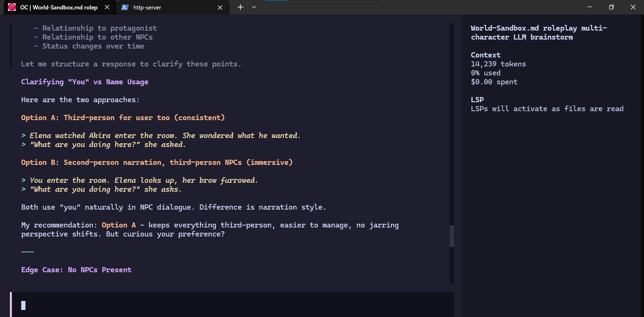
Task: Click the 'Relationship to protagonist' bullet
Action: 95,28
